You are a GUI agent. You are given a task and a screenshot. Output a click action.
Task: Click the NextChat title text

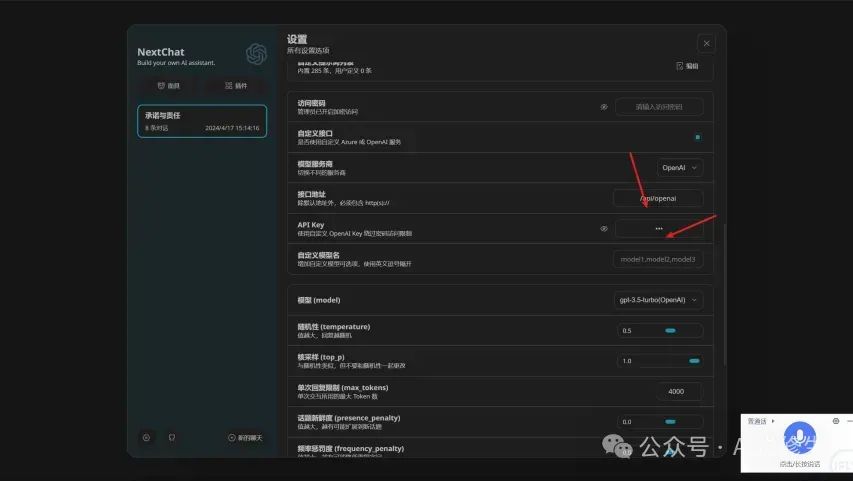tap(160, 52)
